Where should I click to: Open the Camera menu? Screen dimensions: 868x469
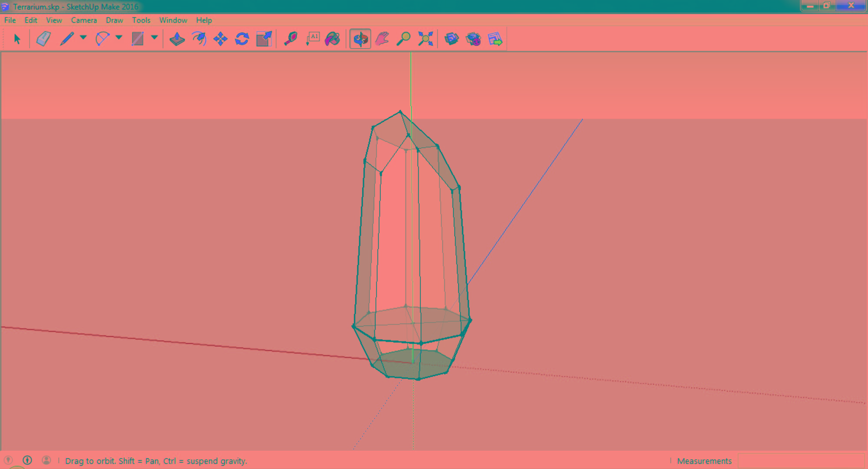[84, 20]
